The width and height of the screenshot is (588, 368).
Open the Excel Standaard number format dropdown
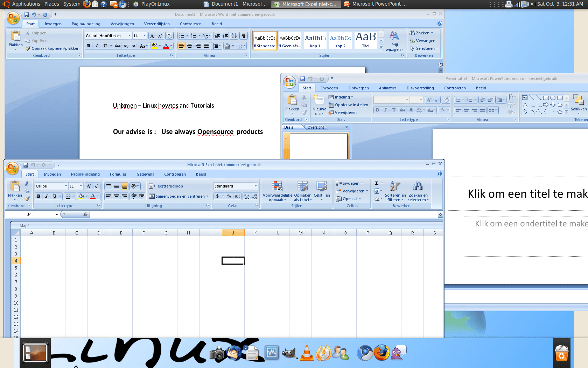coord(255,186)
